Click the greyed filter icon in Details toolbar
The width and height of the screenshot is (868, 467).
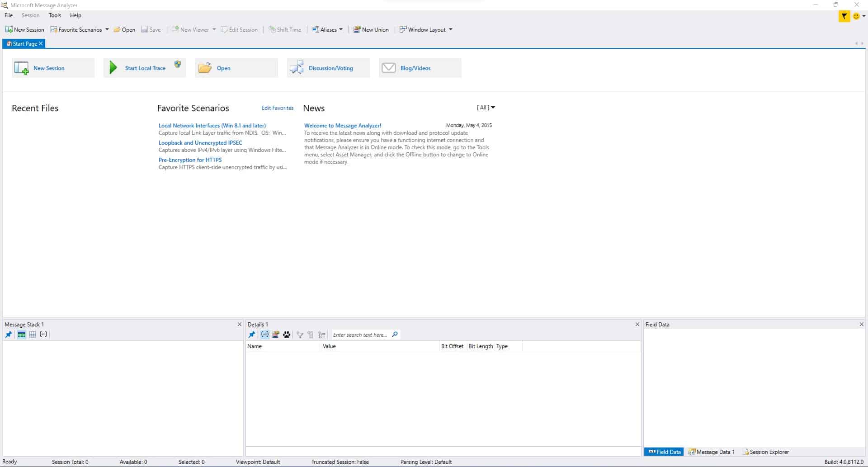point(300,335)
